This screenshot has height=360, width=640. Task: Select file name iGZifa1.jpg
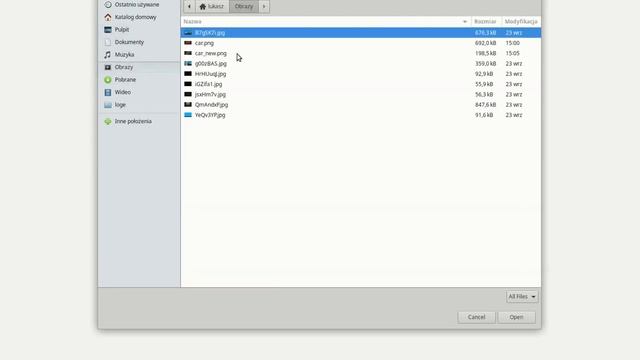click(x=209, y=84)
